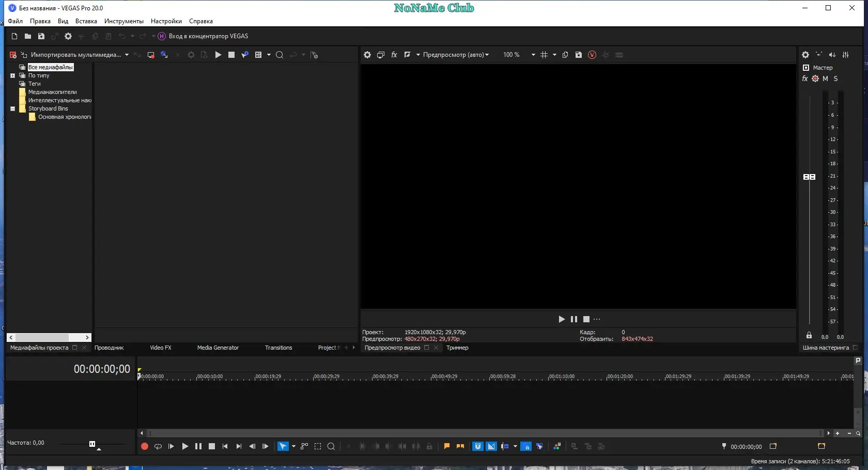Toggle loop playback in timeline transport
Image resolution: width=868 pixels, height=470 pixels.
[x=158, y=446]
